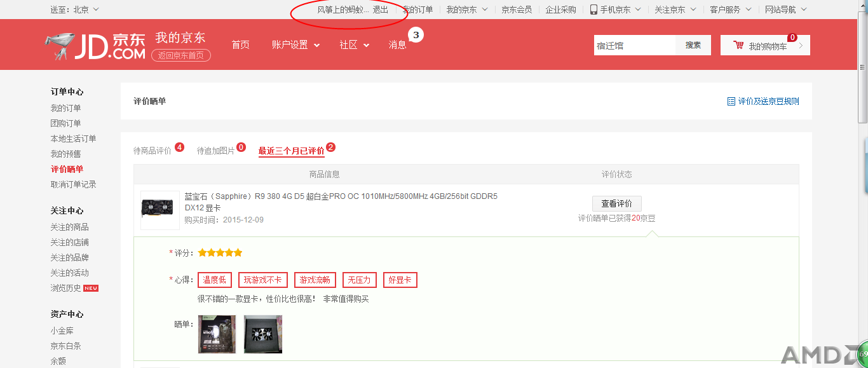
Task: Click the 好显卡 review tag
Action: tap(400, 280)
